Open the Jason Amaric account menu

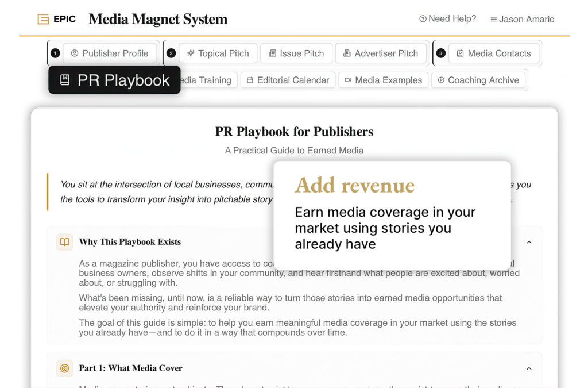[522, 19]
